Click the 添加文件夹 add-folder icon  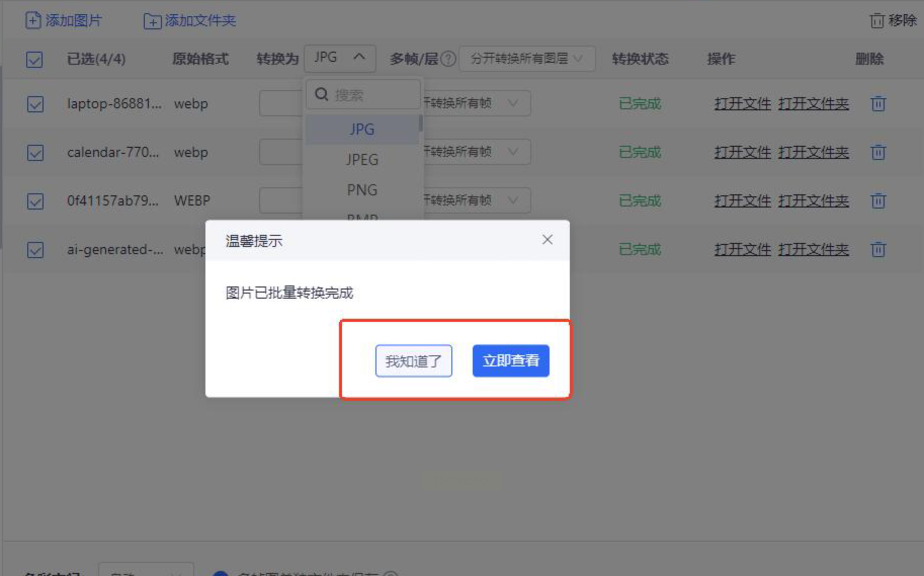(x=152, y=21)
